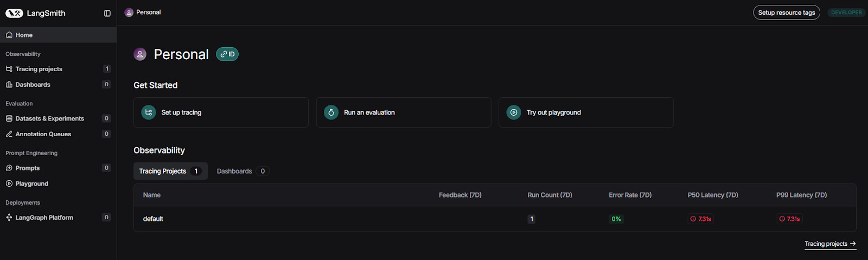Click the Annotation Queues pencil icon
The height and width of the screenshot is (260, 868).
[x=9, y=134]
